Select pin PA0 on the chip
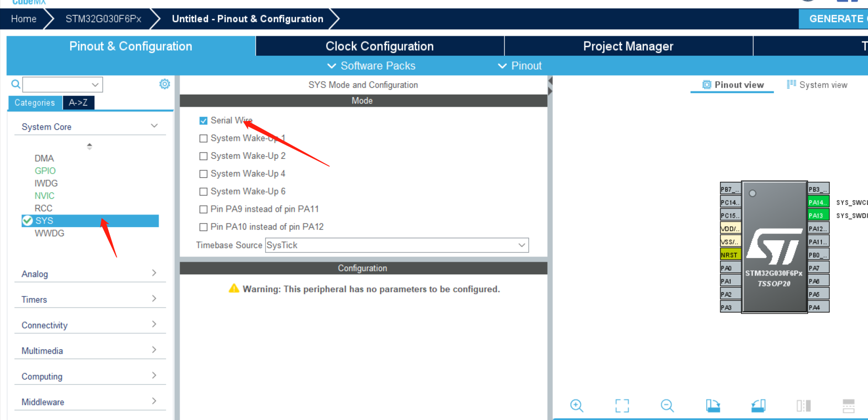The height and width of the screenshot is (420, 868). coord(730,268)
